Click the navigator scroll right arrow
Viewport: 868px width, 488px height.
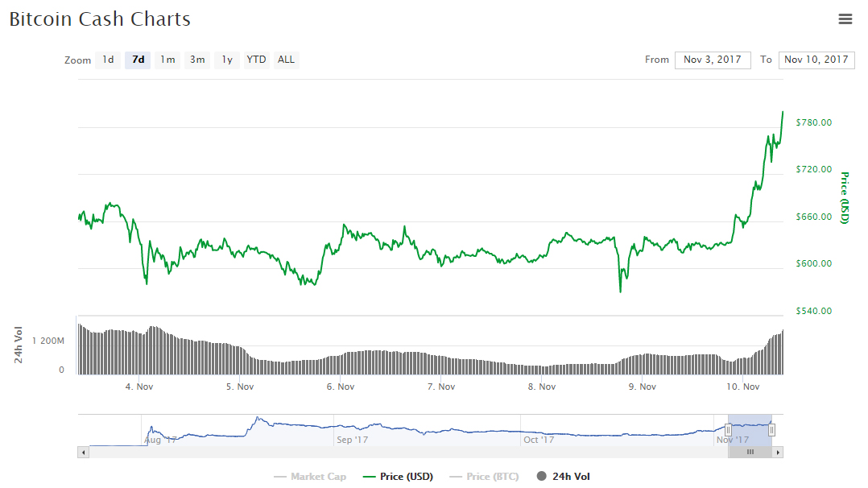tap(778, 453)
